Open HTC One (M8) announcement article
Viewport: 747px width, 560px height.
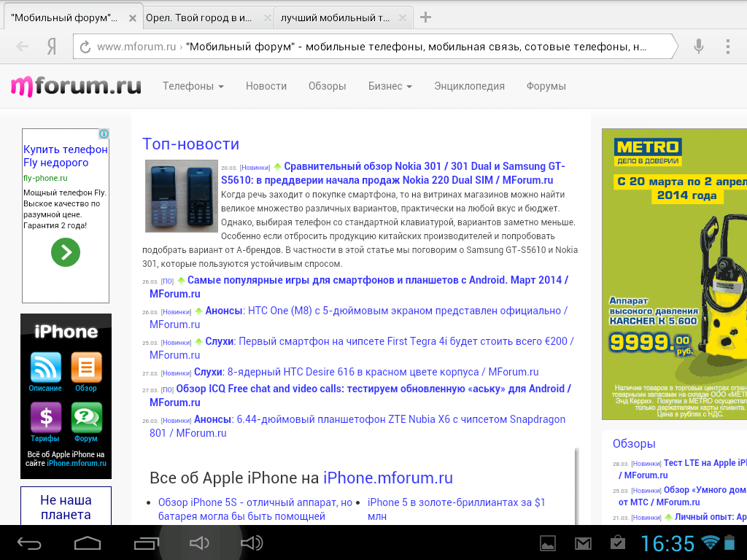(x=359, y=317)
